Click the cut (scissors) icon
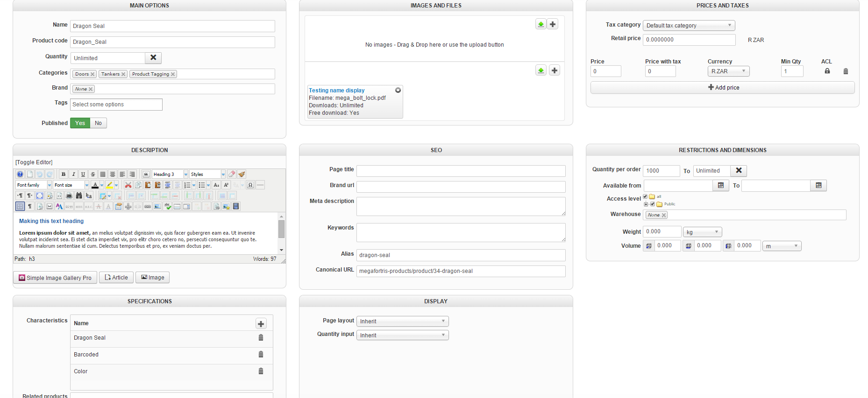Viewport: 868px width, 398px height. click(x=128, y=185)
